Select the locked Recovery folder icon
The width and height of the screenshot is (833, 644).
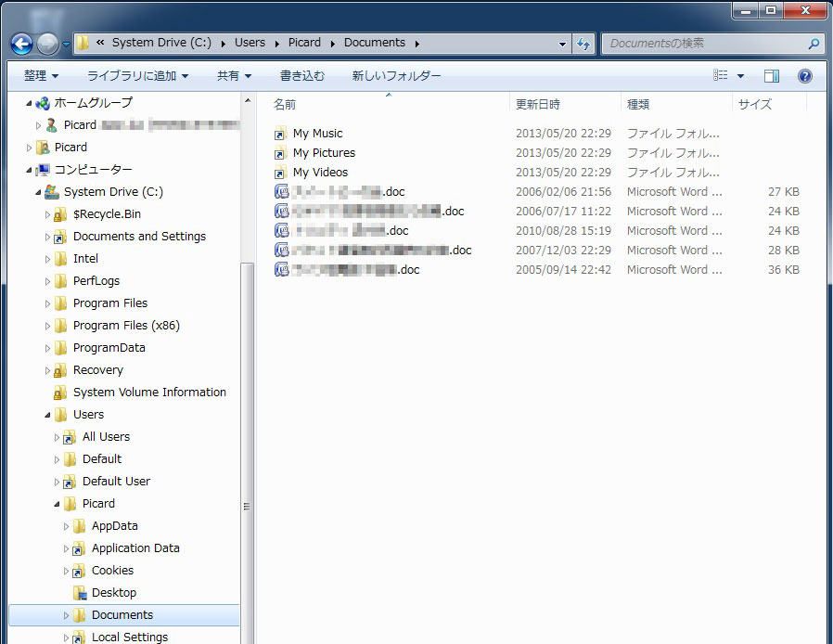pos(60,370)
